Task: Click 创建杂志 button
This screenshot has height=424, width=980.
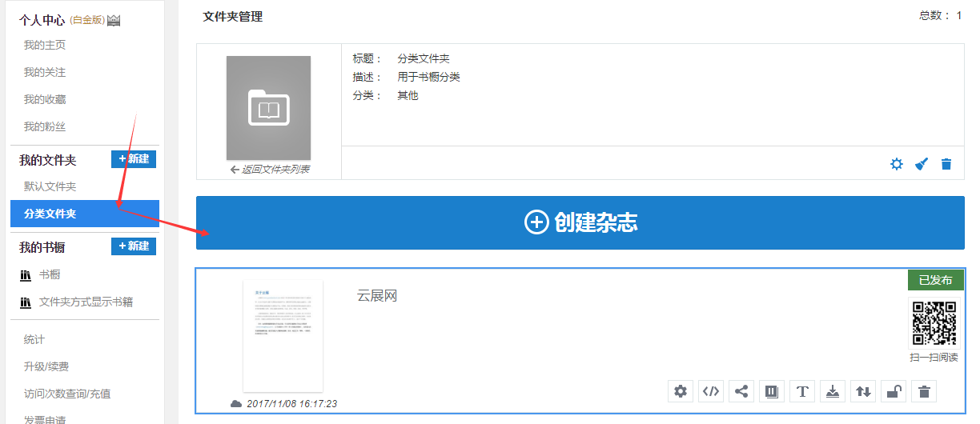Action: pyautogui.click(x=580, y=222)
